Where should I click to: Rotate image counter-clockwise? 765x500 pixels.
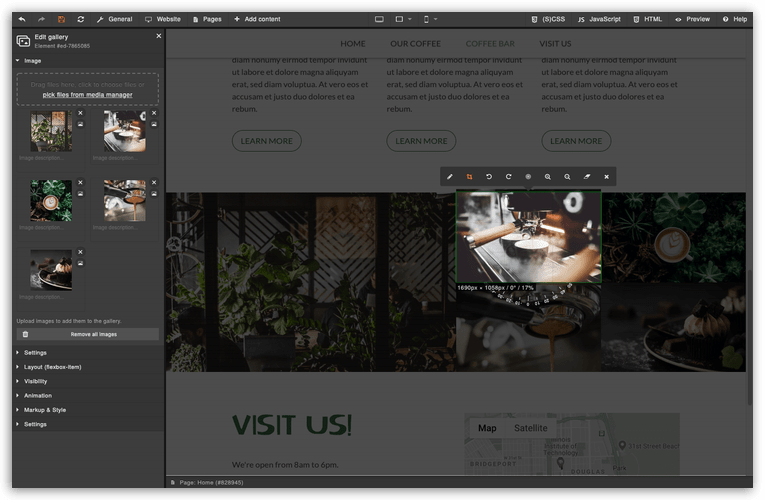pyautogui.click(x=489, y=177)
